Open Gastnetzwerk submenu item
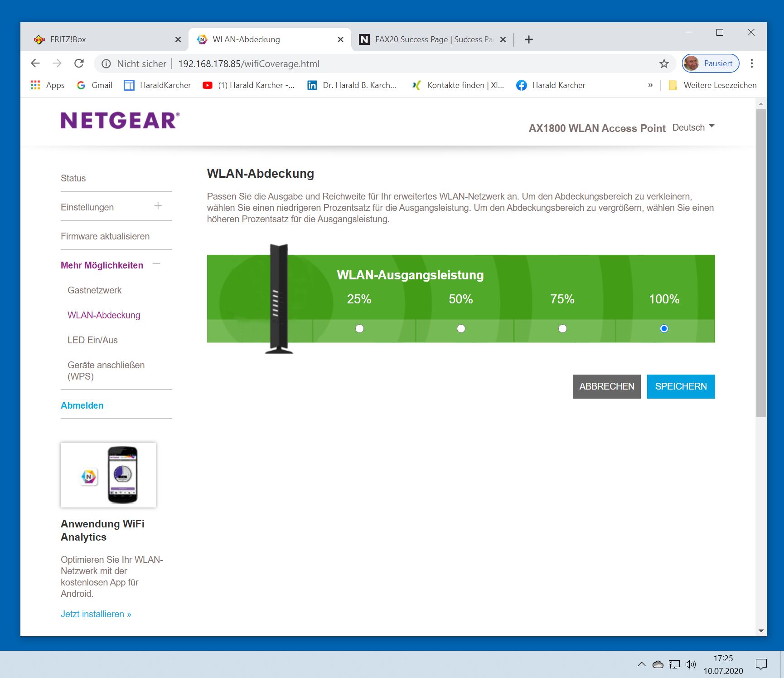The width and height of the screenshot is (784, 678). click(95, 290)
